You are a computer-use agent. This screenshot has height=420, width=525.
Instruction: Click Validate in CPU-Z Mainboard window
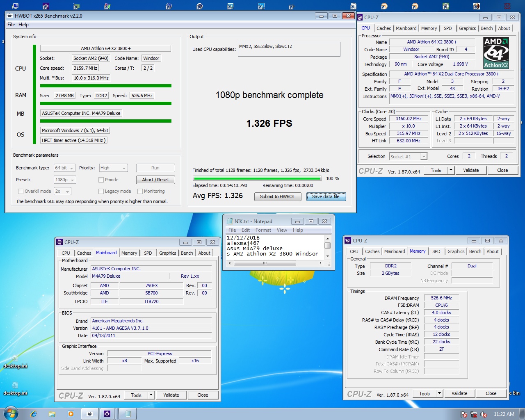171,395
